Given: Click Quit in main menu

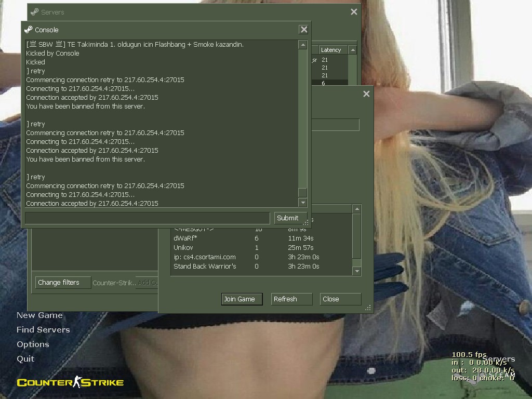Looking at the screenshot, I should [25, 359].
